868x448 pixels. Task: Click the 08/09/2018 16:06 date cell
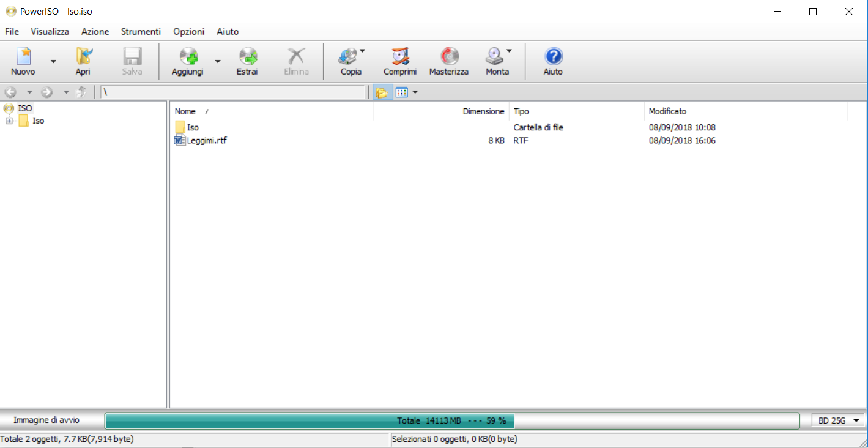click(682, 140)
